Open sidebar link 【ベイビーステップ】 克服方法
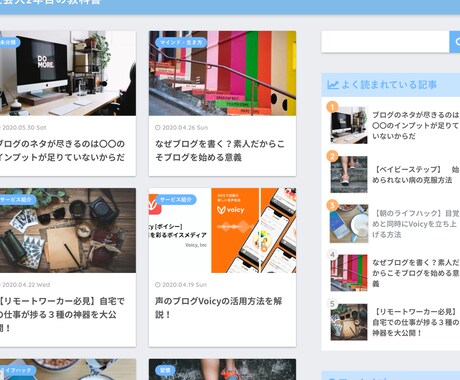 (416, 174)
